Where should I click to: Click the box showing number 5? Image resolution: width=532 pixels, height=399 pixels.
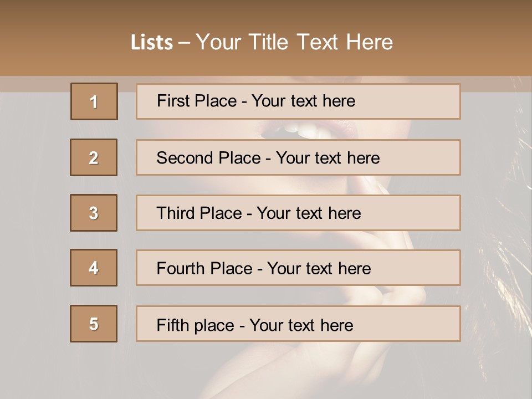tap(94, 324)
